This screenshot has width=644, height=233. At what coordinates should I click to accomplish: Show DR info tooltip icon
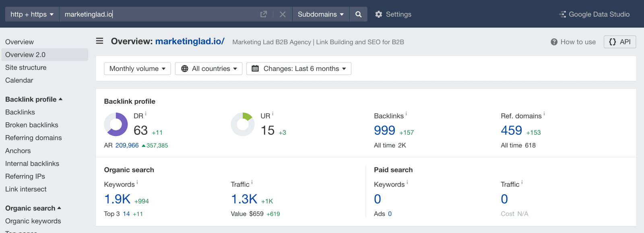click(146, 114)
